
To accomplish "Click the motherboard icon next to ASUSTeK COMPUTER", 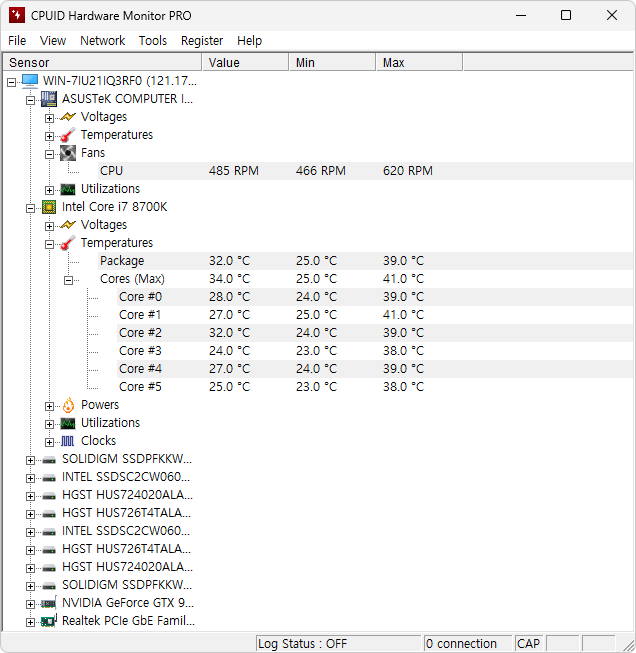I will click(49, 99).
